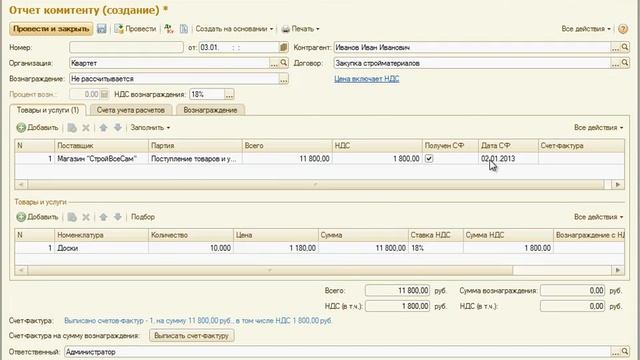Open НДС вознаграждения 18% selection button
Screen dimensions: 640x360
[x=229, y=94]
